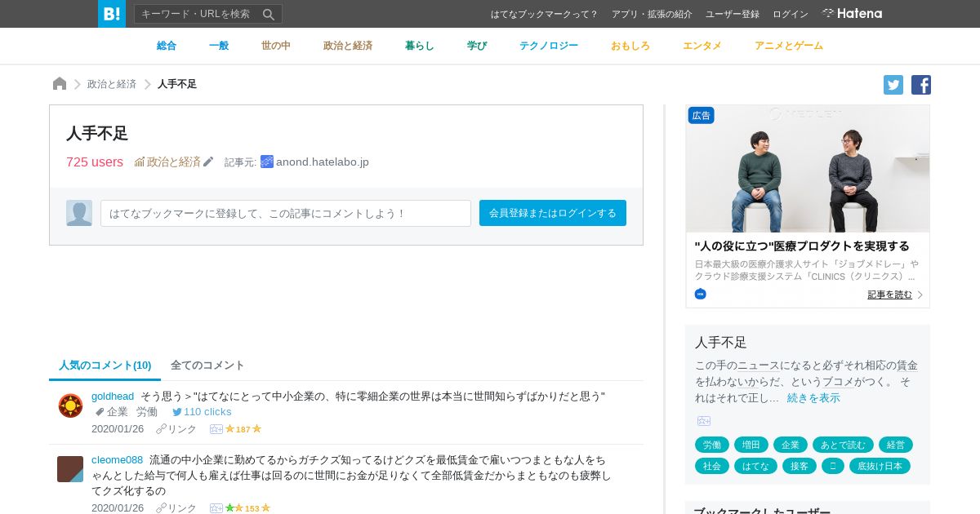Screen dimensions: 980x514
Task: Click the 企業 tag on goldhead's comment
Action: point(118,412)
